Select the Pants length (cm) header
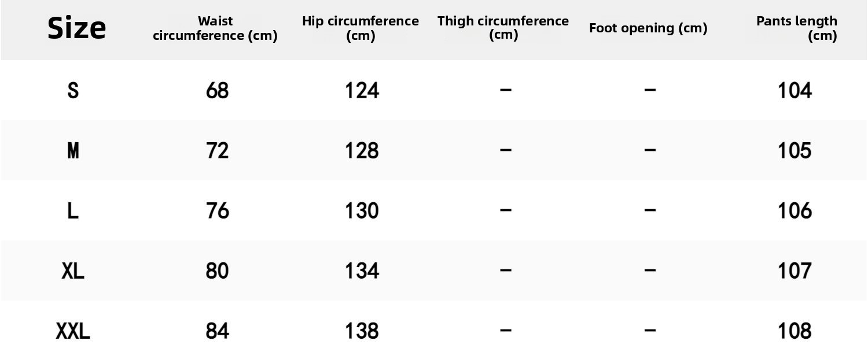This screenshot has width=868, height=363. point(796,28)
